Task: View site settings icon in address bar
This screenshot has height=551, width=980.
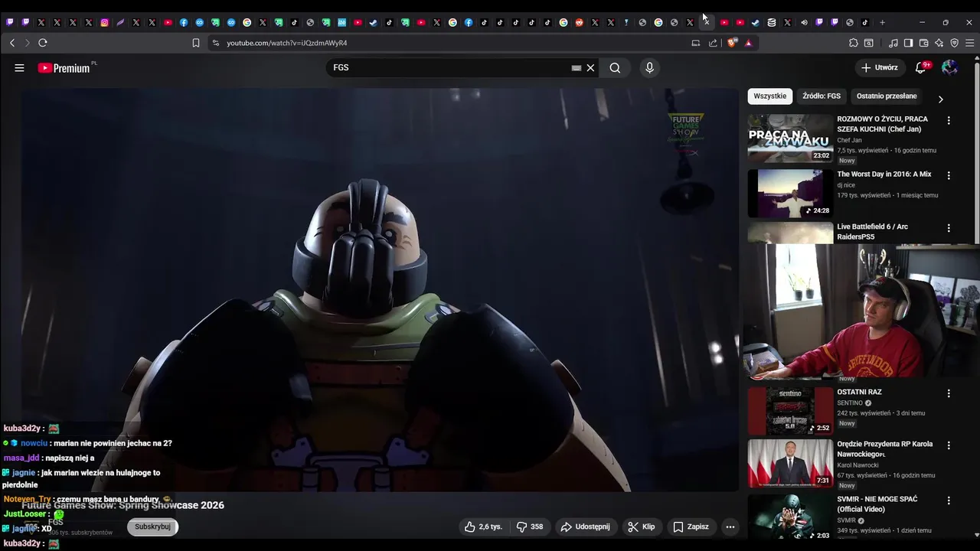Action: [216, 43]
